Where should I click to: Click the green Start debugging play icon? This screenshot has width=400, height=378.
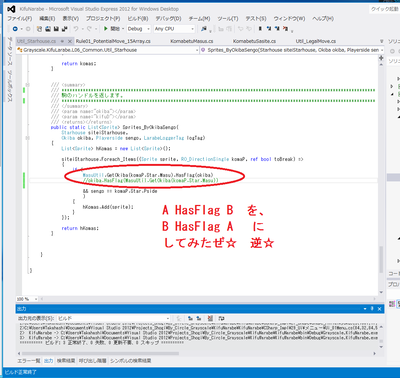pyautogui.click(x=106, y=29)
